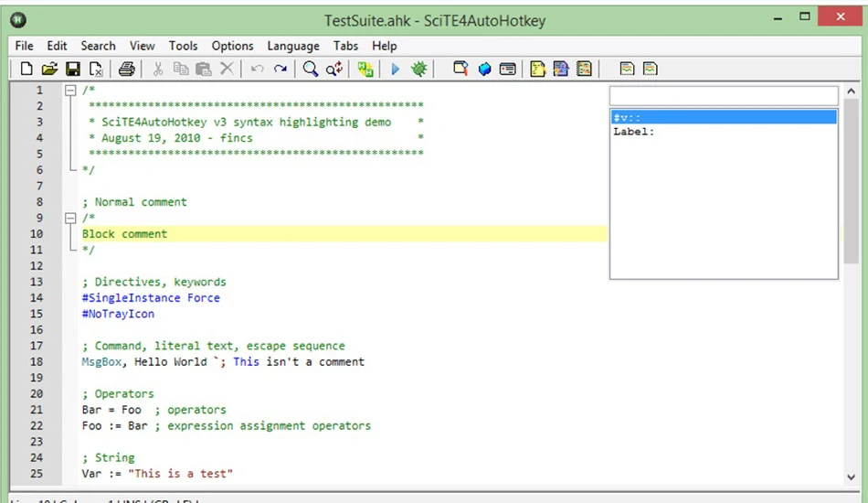Click line number 25 in the margin
The image size is (868, 503).
pos(37,474)
